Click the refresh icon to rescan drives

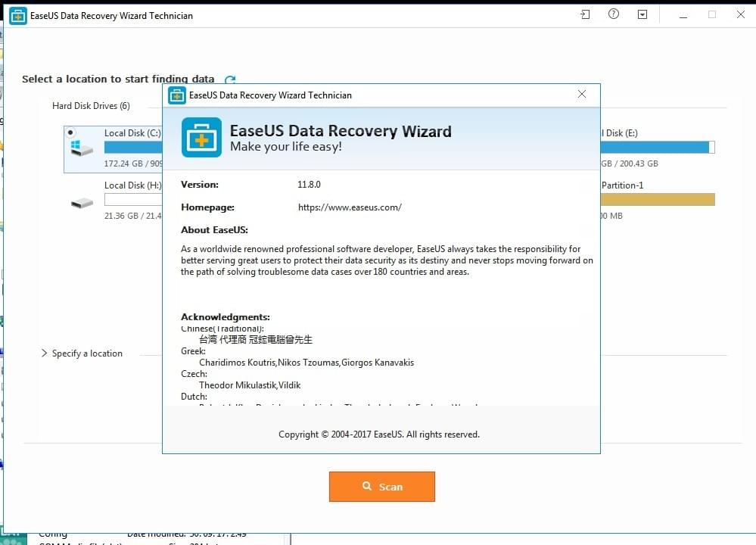click(230, 79)
